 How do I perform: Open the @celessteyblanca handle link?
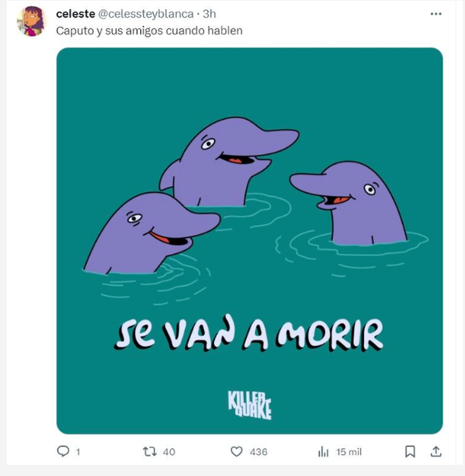(x=146, y=14)
